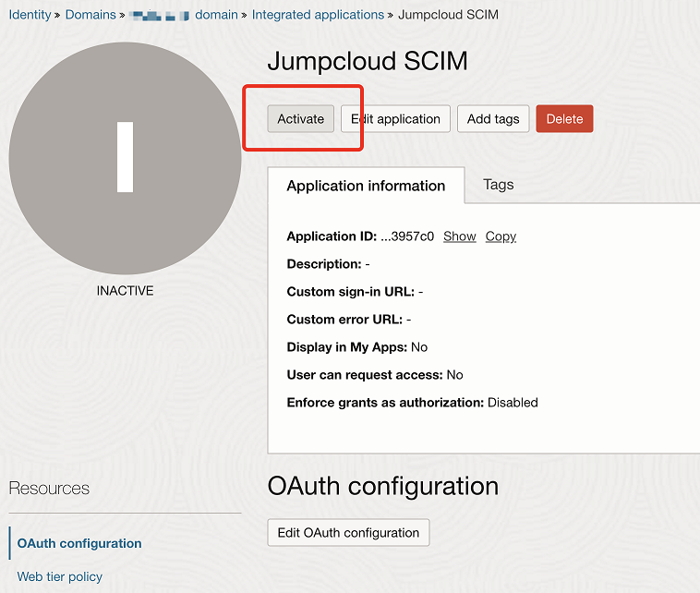Copy the Application ID
The width and height of the screenshot is (700, 593).
(x=501, y=236)
